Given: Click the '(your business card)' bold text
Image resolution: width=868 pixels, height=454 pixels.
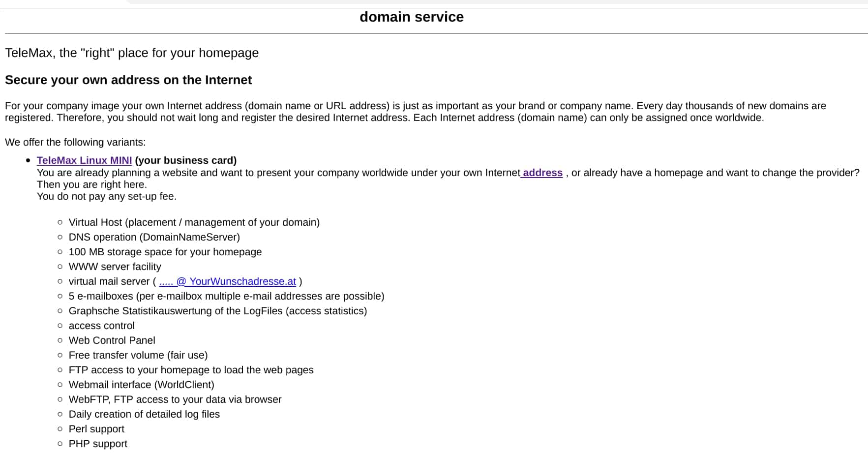Looking at the screenshot, I should tap(186, 160).
